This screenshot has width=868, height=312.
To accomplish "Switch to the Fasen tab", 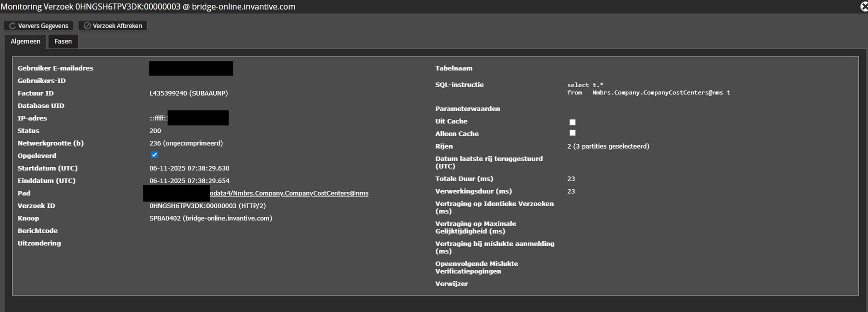I will [x=63, y=41].
